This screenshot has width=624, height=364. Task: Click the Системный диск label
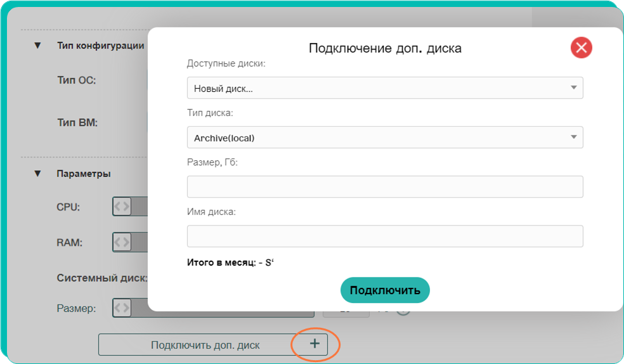coord(102,278)
